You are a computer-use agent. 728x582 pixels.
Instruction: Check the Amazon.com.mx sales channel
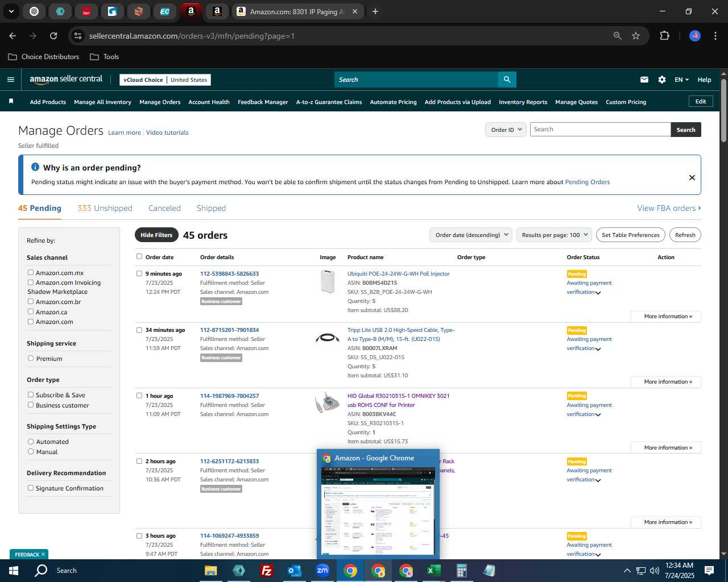[x=31, y=273]
